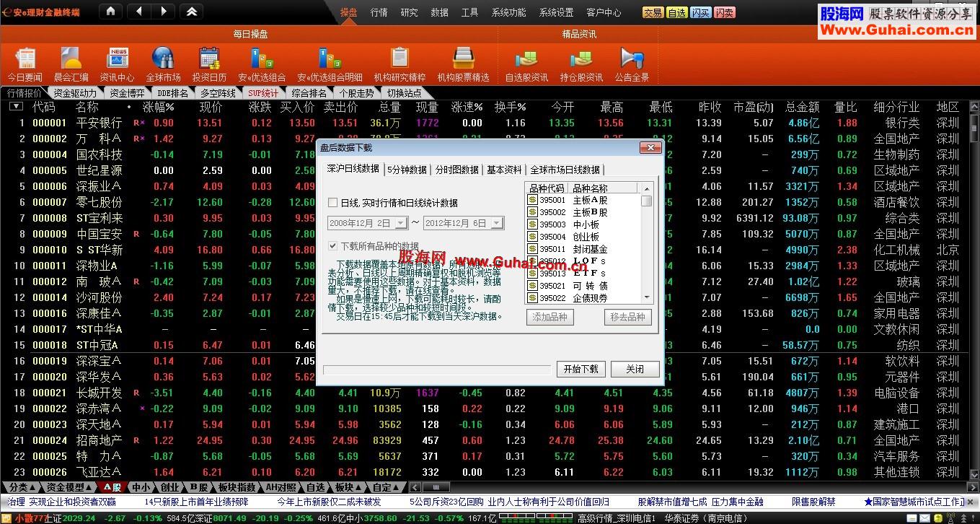Switch to the 创业 bottom tab
The image size is (980, 524).
pos(169,487)
